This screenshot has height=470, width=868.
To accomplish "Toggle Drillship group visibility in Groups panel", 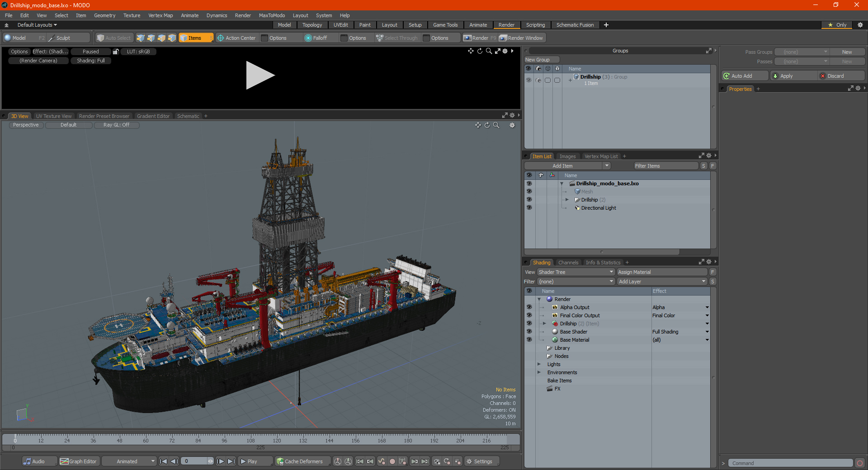I will [x=528, y=80].
